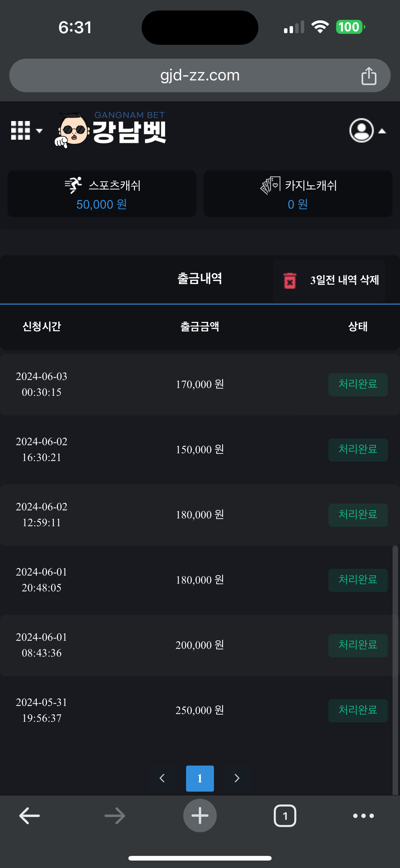Viewport: 400px width, 868px height.
Task: Open the 스포츠캐쉬 balance card
Action: (x=102, y=194)
